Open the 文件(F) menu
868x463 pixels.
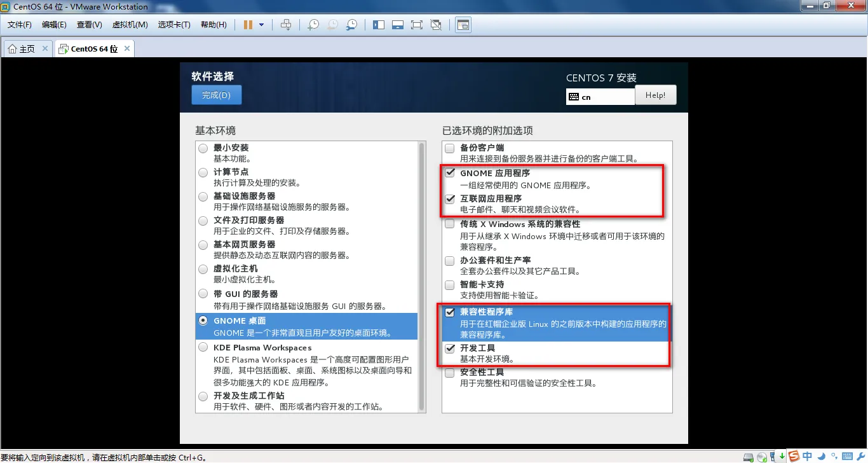click(20, 25)
